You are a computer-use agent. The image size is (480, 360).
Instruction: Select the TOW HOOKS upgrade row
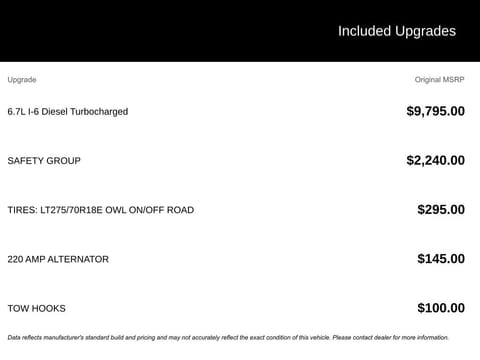click(x=236, y=308)
